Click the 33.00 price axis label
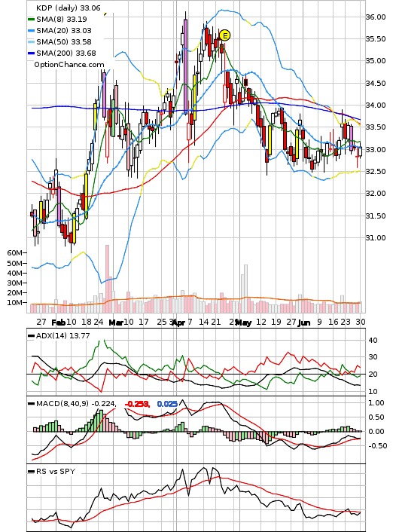Viewport: 396px width, 532px height. pyautogui.click(x=376, y=150)
